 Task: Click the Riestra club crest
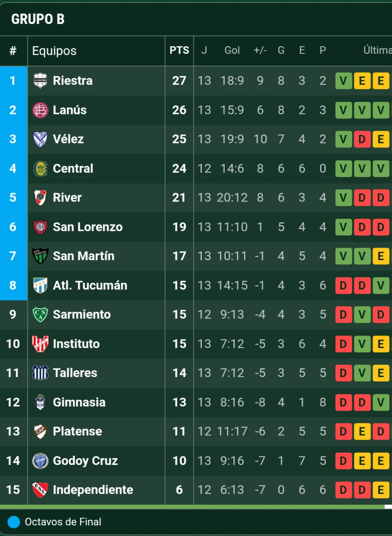coord(40,81)
